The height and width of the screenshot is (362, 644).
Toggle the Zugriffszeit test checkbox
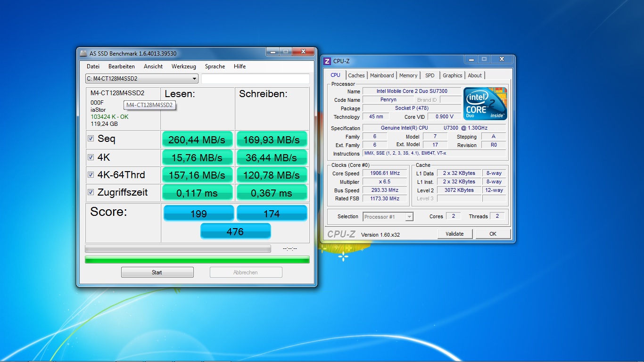click(x=91, y=192)
